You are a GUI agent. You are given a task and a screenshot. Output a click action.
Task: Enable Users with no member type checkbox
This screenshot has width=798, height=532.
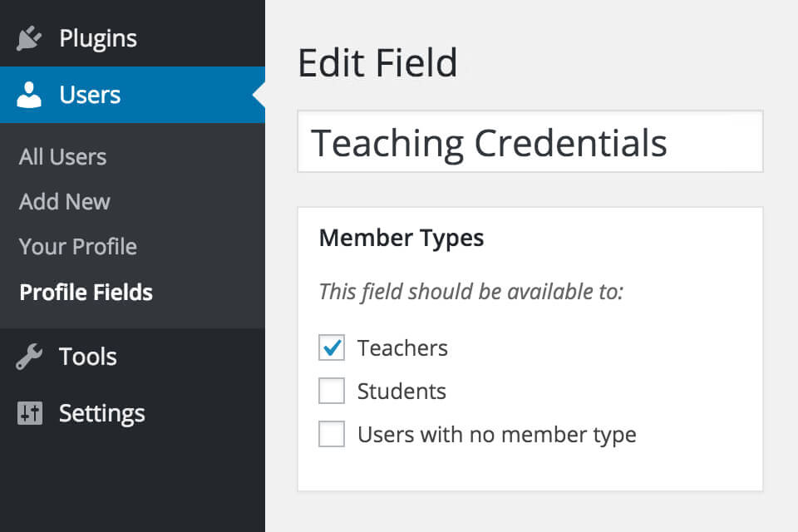[332, 434]
